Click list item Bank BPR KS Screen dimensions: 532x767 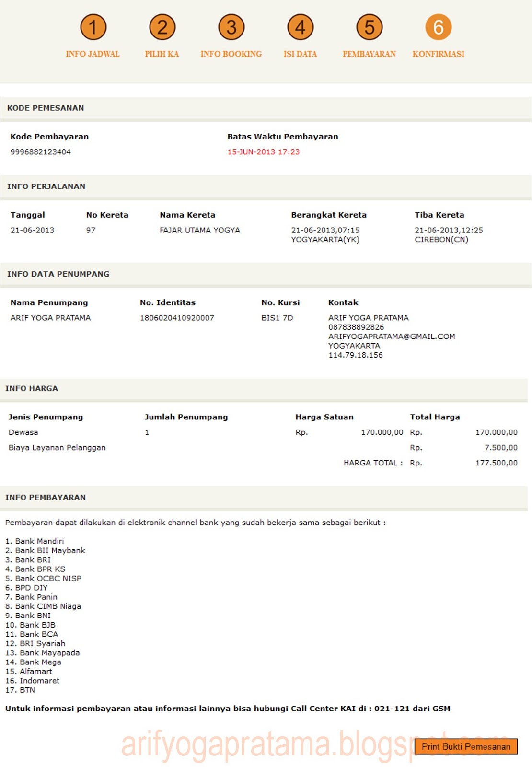[40, 569]
